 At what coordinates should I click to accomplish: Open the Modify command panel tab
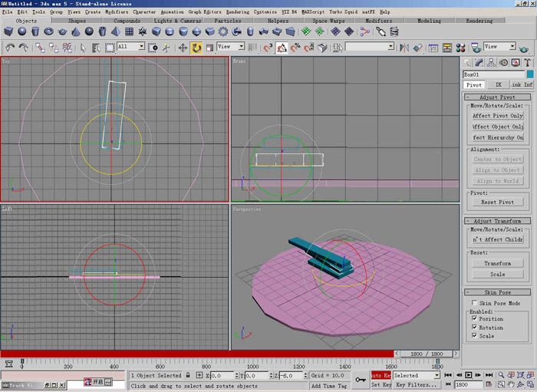coord(479,63)
